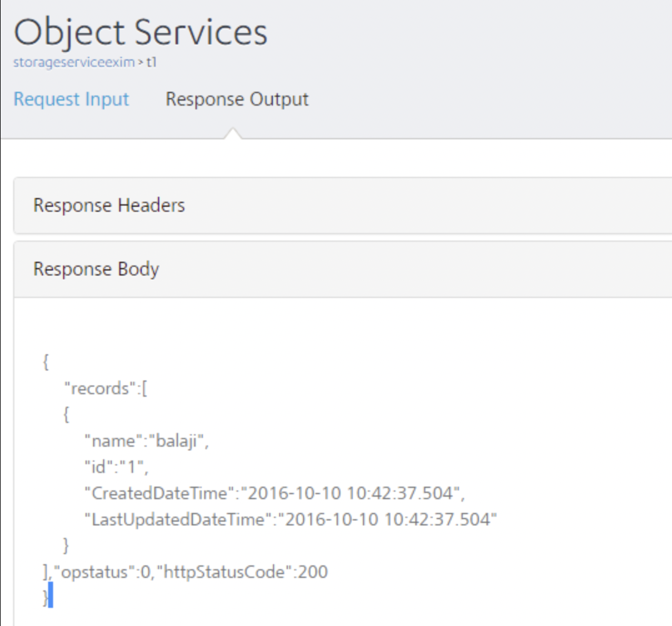Select the Response Output tab
Viewport: 672px width, 626px height.
click(237, 99)
